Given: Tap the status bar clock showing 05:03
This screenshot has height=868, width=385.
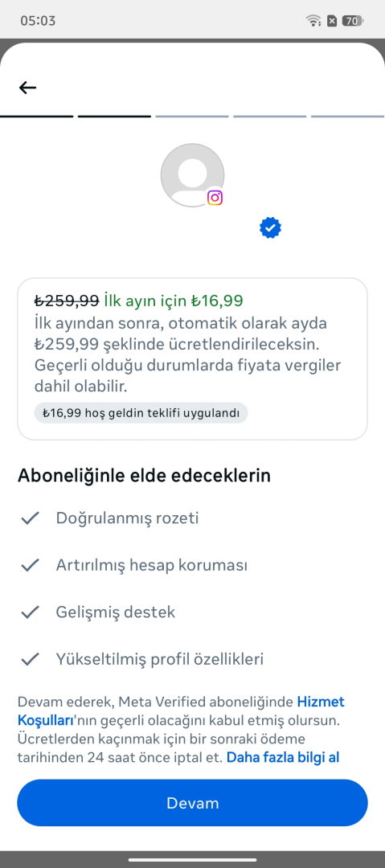Looking at the screenshot, I should point(38,21).
